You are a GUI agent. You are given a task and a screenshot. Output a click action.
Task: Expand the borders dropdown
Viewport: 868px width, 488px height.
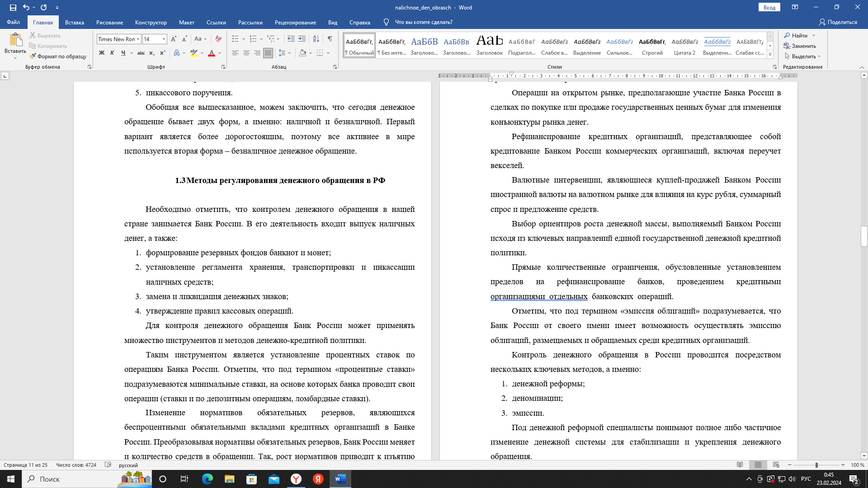pyautogui.click(x=328, y=53)
